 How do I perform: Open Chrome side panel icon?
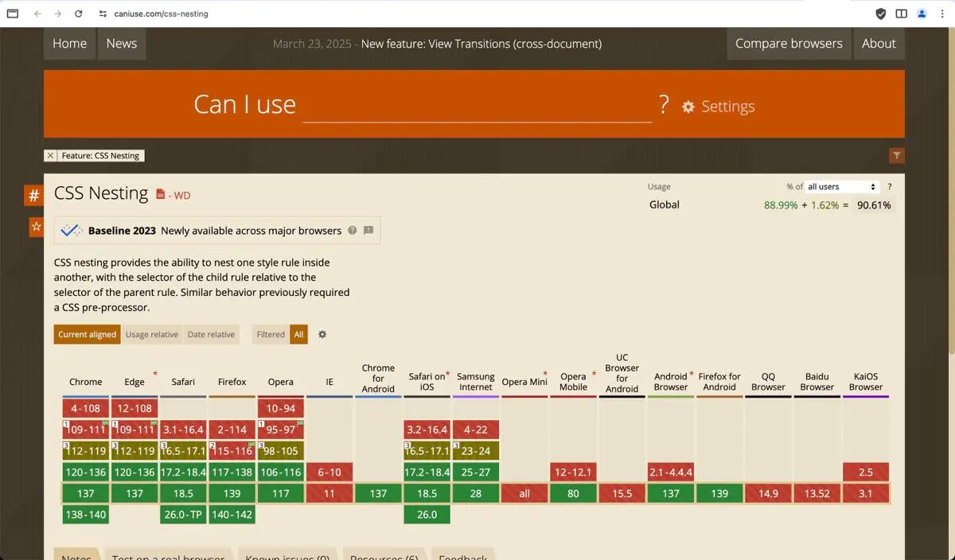(x=901, y=14)
